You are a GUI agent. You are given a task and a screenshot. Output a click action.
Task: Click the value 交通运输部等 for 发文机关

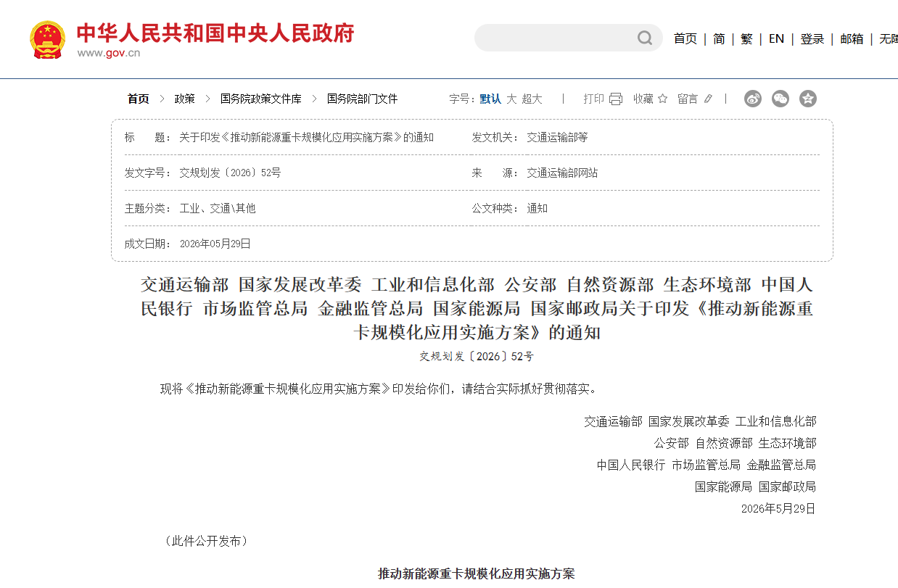tap(557, 137)
